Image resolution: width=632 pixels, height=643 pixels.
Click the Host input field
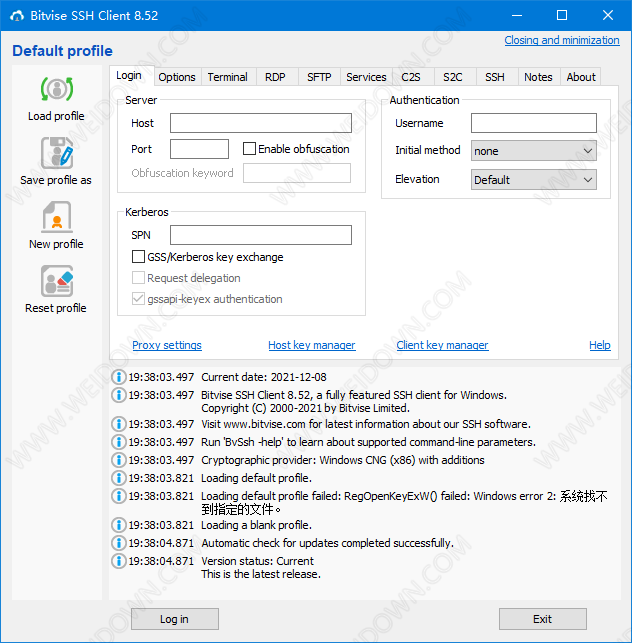click(261, 123)
